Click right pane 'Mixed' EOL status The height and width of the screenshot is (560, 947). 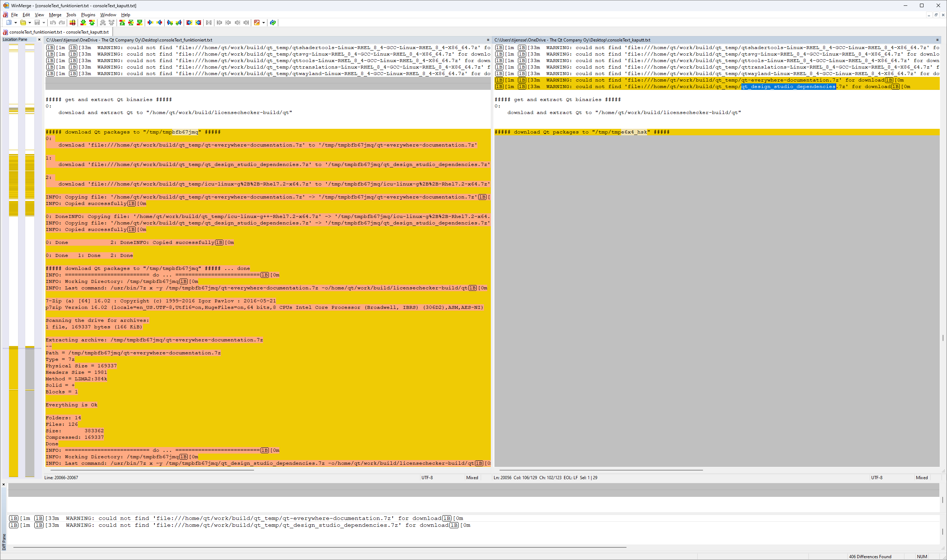pos(922,478)
